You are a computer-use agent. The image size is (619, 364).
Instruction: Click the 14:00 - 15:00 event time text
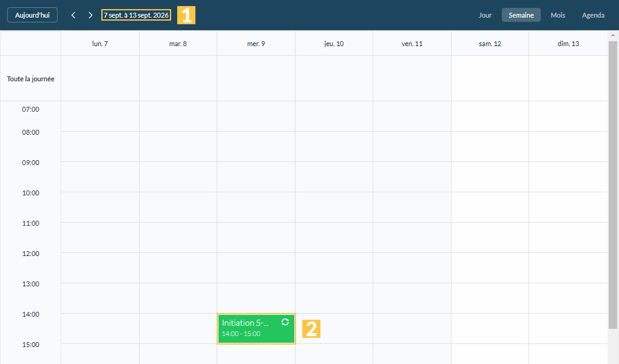[x=241, y=334]
